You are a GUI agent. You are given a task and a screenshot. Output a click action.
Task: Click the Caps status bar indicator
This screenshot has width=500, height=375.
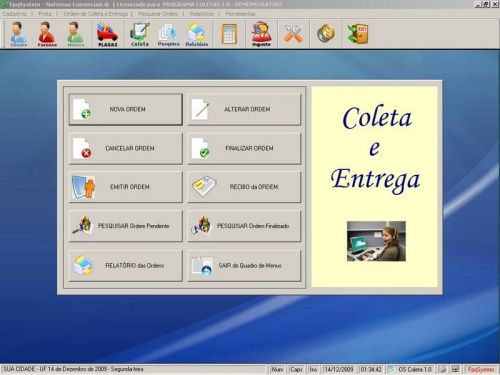pyautogui.click(x=296, y=369)
